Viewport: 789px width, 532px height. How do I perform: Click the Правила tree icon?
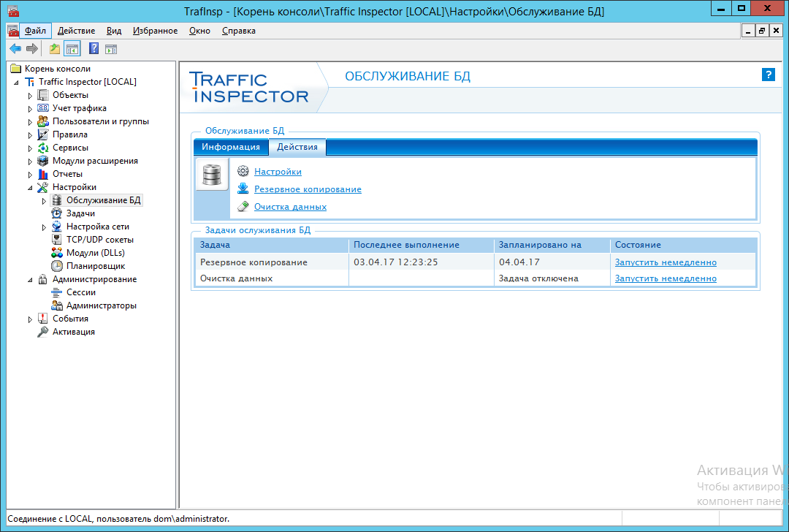(43, 134)
